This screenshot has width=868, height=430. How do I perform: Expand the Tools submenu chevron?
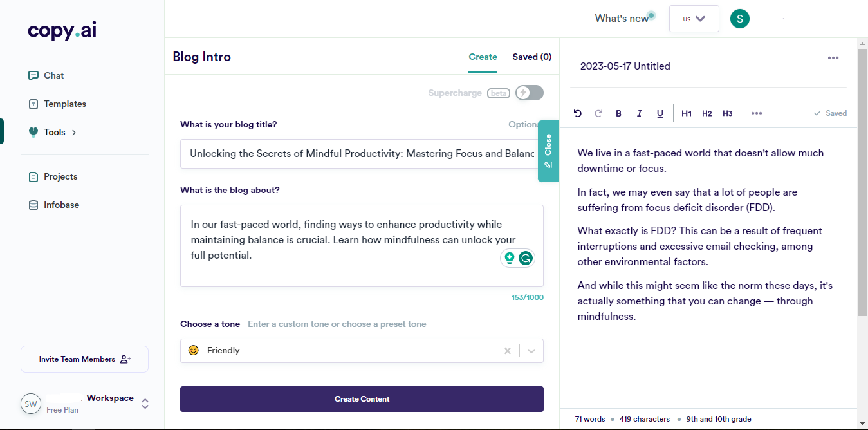(x=74, y=132)
